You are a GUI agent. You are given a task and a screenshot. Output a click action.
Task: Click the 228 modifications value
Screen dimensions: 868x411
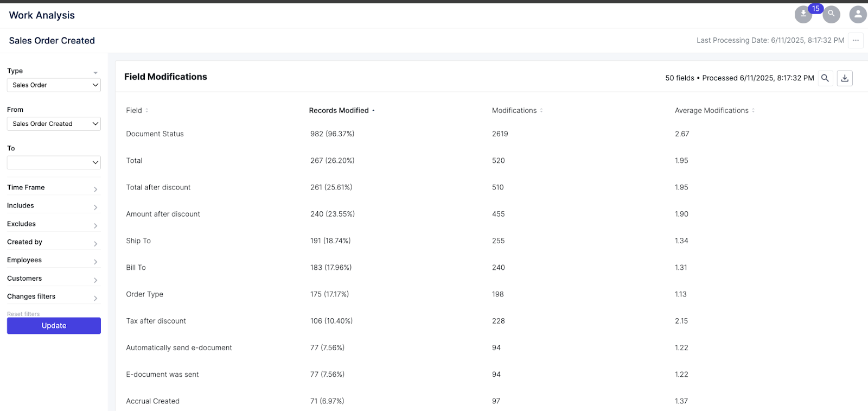coord(499,321)
